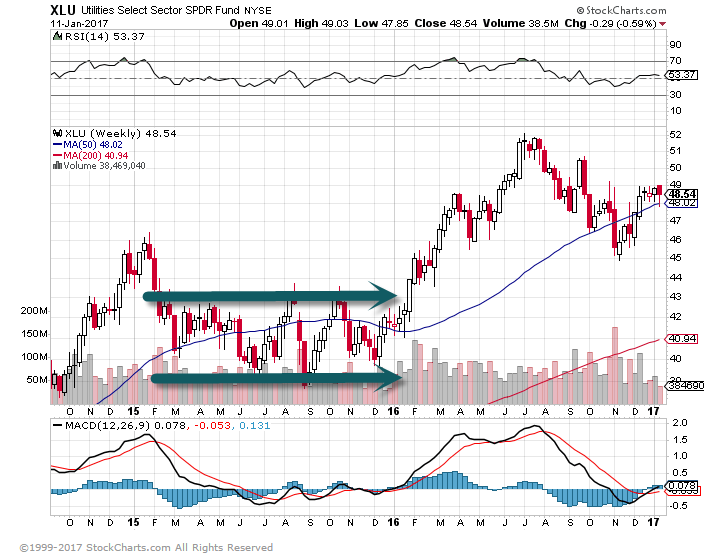The image size is (727, 560).
Task: Click the bold 48.54 price tag on right axis
Action: click(x=682, y=194)
